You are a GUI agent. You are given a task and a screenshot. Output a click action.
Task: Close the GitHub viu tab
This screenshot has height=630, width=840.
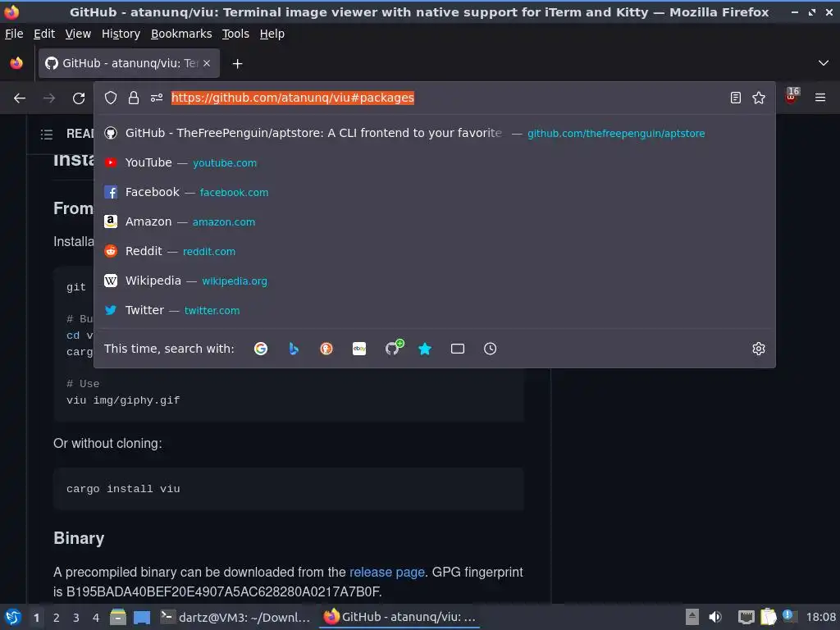click(207, 63)
